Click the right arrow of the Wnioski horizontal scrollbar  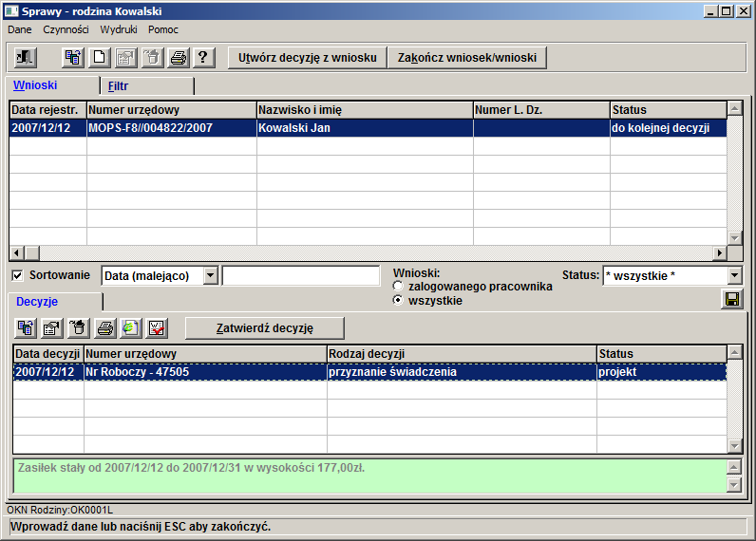pyautogui.click(x=719, y=252)
